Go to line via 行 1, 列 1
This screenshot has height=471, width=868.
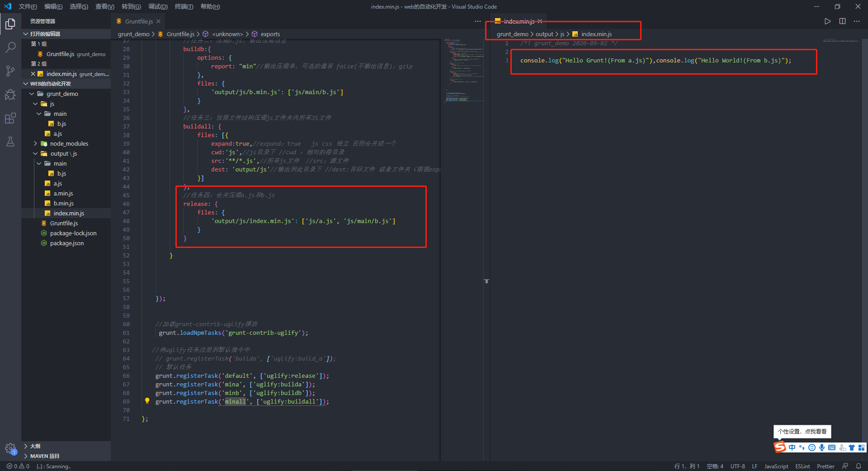[x=687, y=466]
